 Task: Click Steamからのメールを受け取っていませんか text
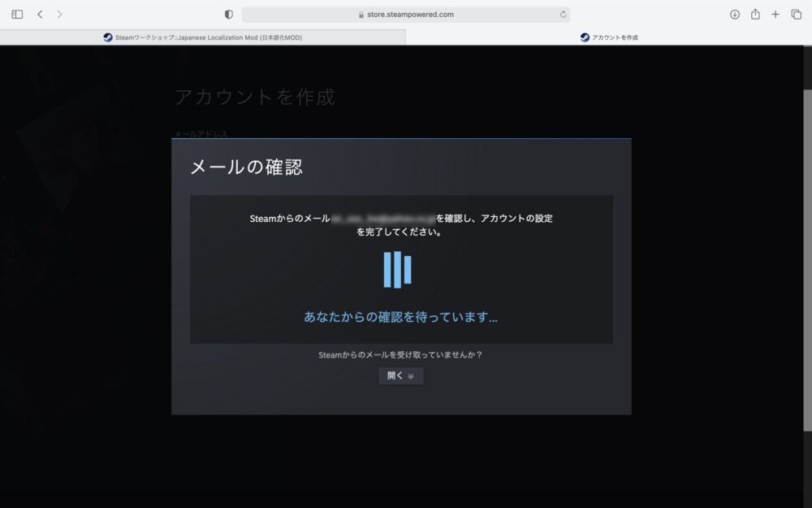pos(400,355)
